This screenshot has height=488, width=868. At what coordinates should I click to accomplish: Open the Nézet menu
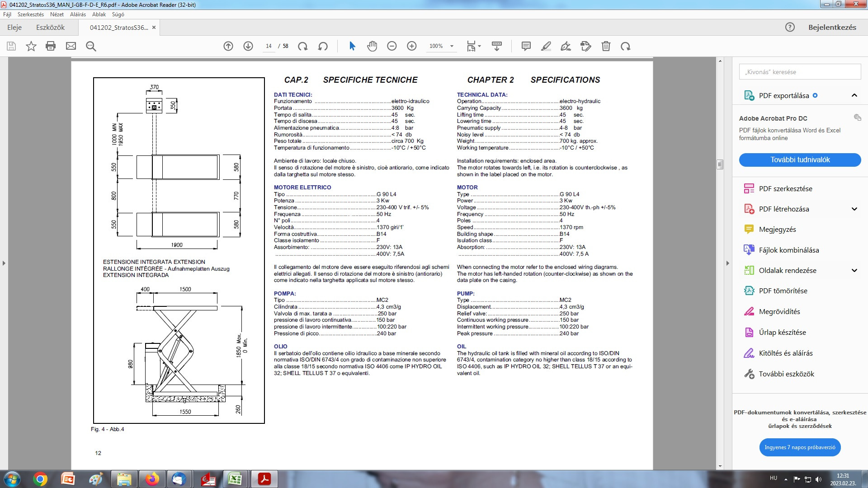coord(57,14)
